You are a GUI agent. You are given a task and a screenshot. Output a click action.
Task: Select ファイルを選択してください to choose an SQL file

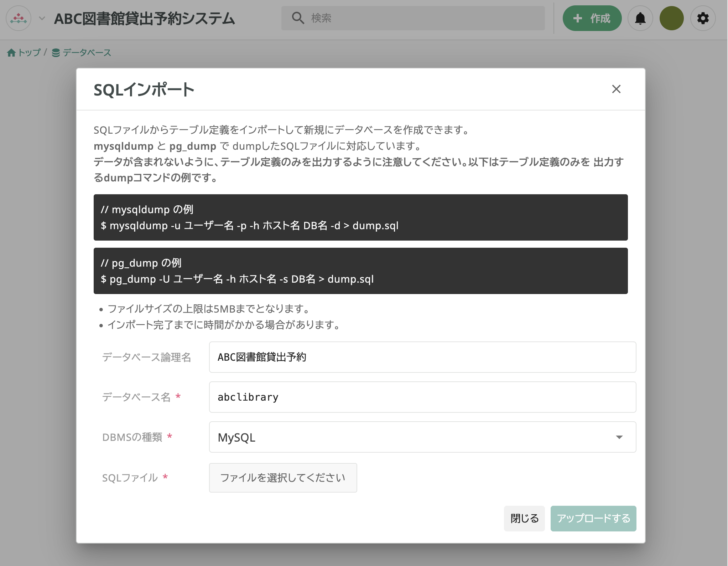(283, 478)
